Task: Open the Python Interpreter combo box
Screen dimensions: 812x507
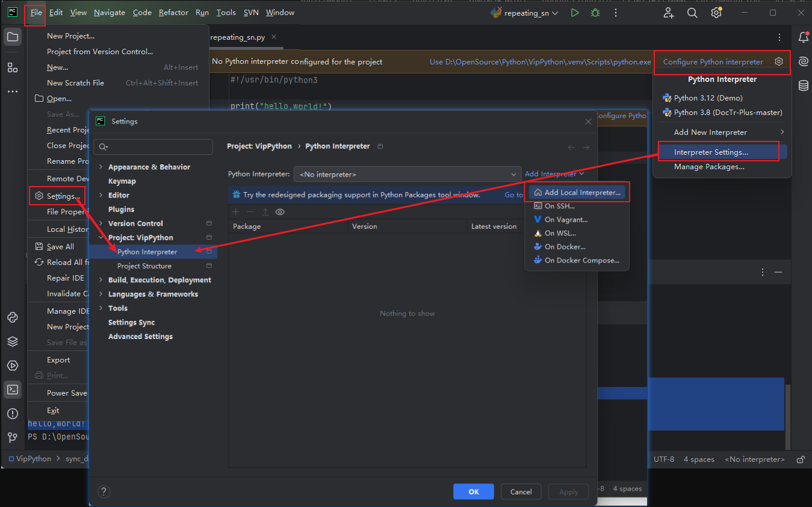Action: (x=408, y=174)
